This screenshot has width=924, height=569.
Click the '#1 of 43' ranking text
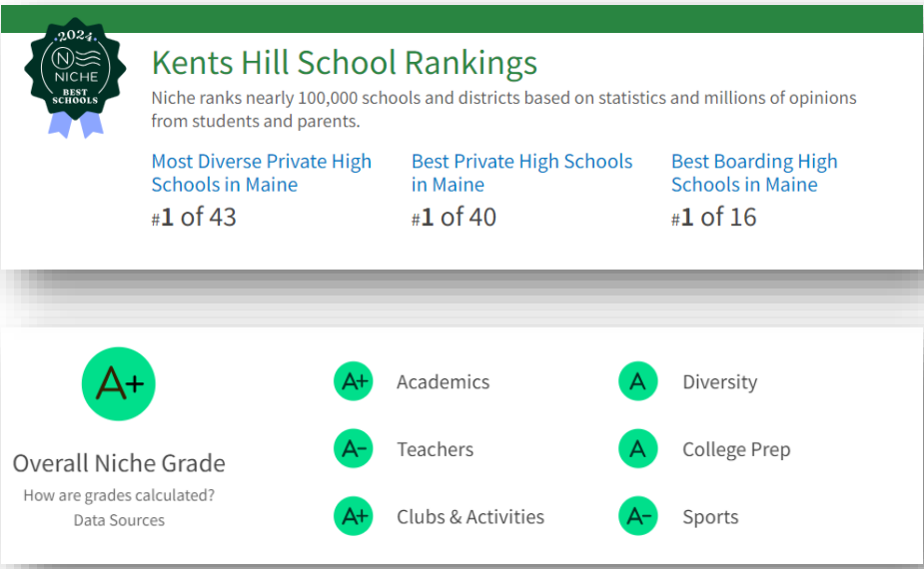tap(194, 217)
